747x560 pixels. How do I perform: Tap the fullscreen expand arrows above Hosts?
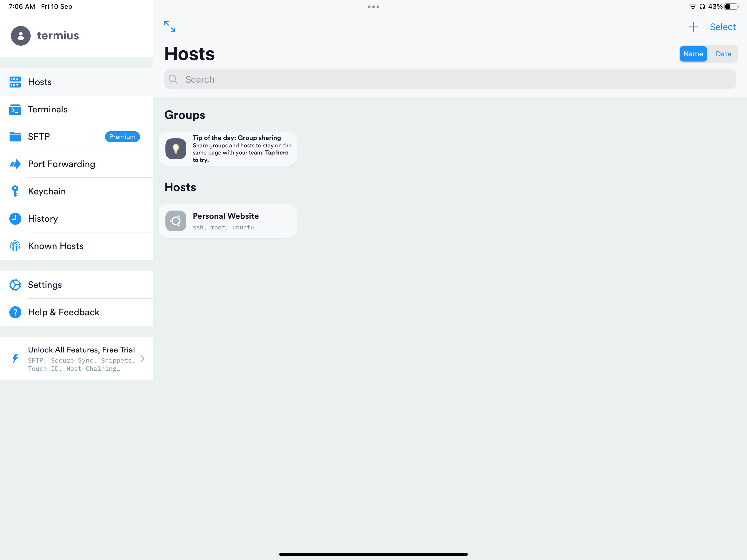[x=170, y=27]
